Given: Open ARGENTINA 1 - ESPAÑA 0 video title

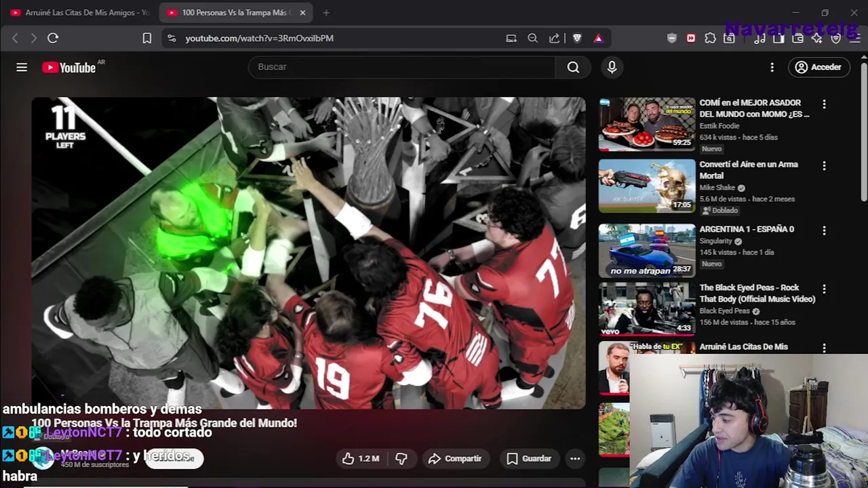Looking at the screenshot, I should click(747, 229).
